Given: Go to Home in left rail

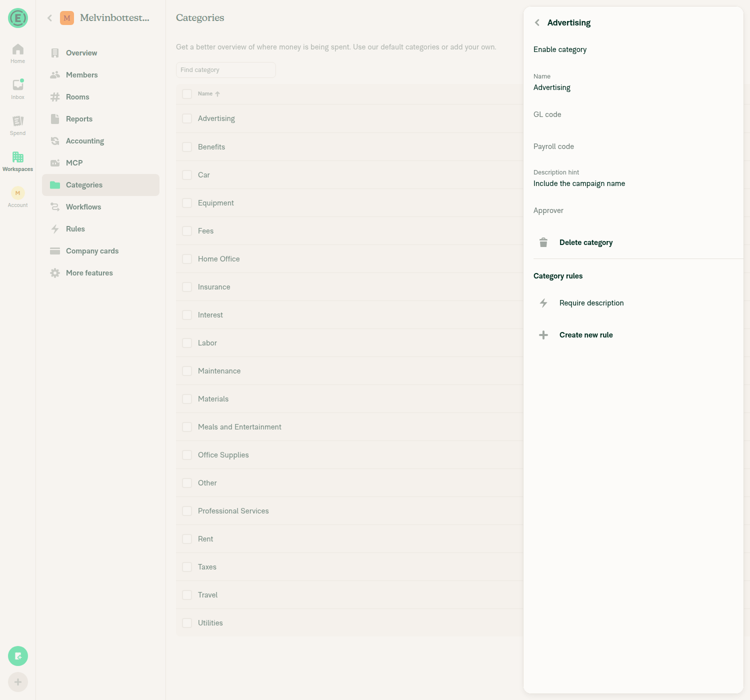Looking at the screenshot, I should coord(18,53).
